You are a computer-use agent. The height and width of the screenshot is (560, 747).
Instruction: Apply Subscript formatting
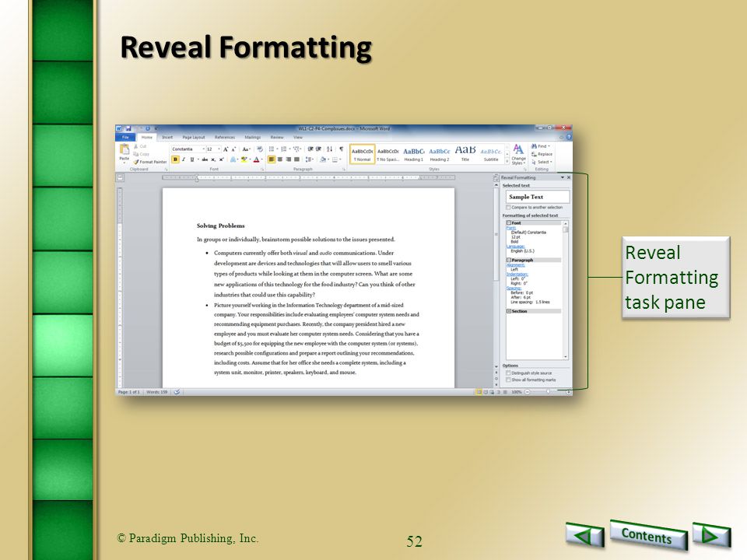(213, 159)
